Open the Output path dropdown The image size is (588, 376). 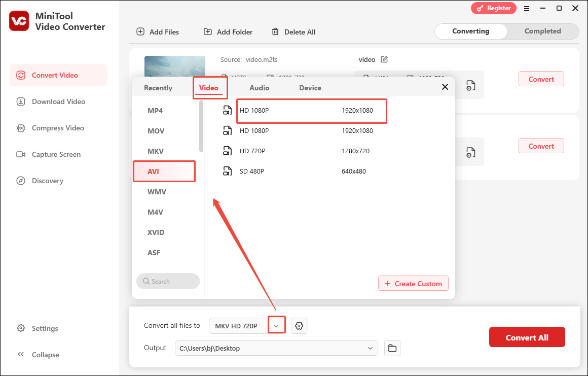370,348
